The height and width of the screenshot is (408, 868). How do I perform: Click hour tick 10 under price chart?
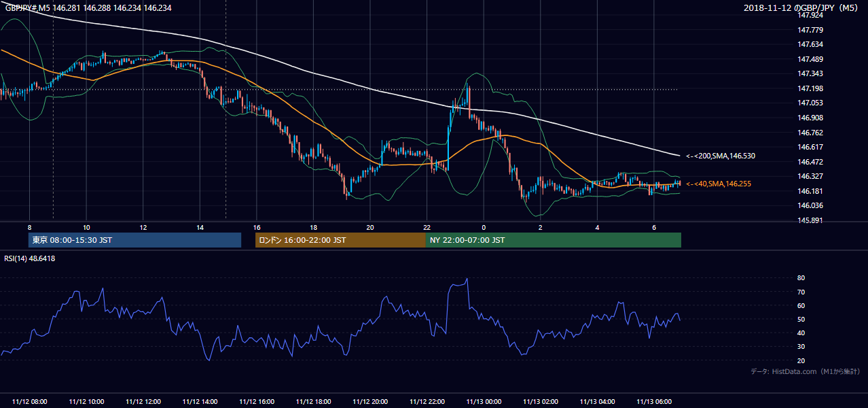pos(86,227)
